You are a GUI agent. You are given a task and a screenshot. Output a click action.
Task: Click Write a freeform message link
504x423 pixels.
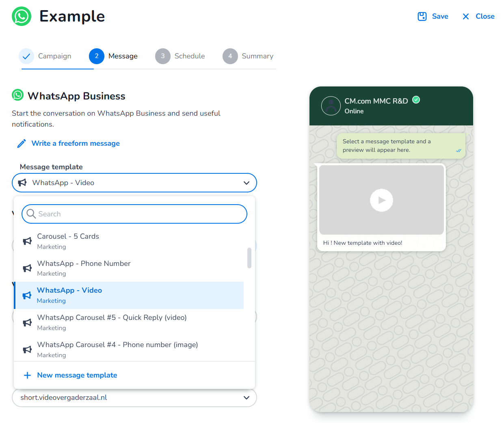(76, 144)
